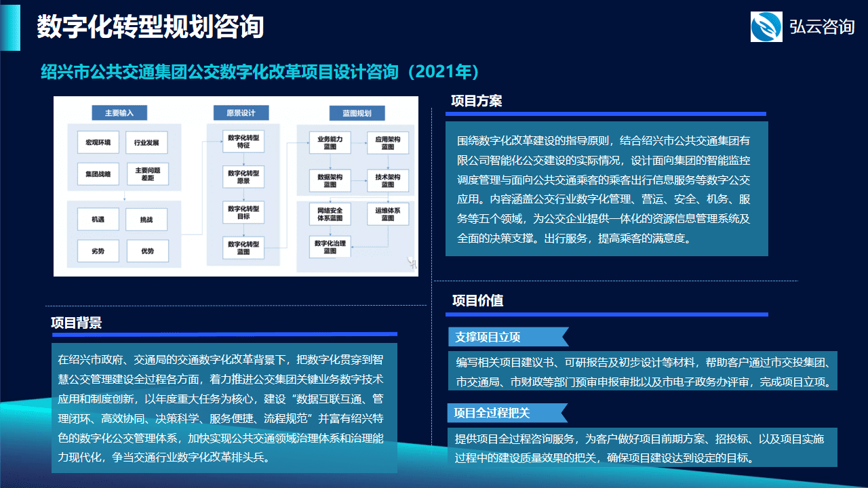The image size is (868, 488).
Task: Click the 项目全过程把关 arrow banner
Action: [x=507, y=412]
